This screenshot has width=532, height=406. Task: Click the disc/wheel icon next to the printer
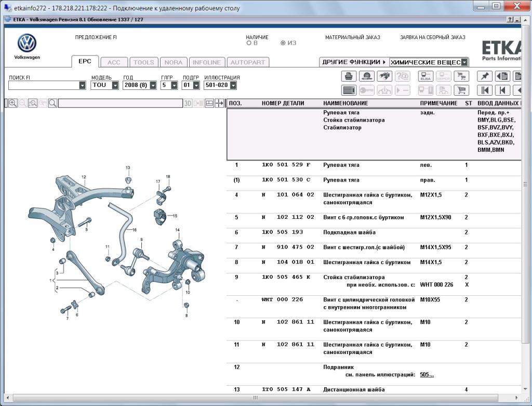(366, 76)
